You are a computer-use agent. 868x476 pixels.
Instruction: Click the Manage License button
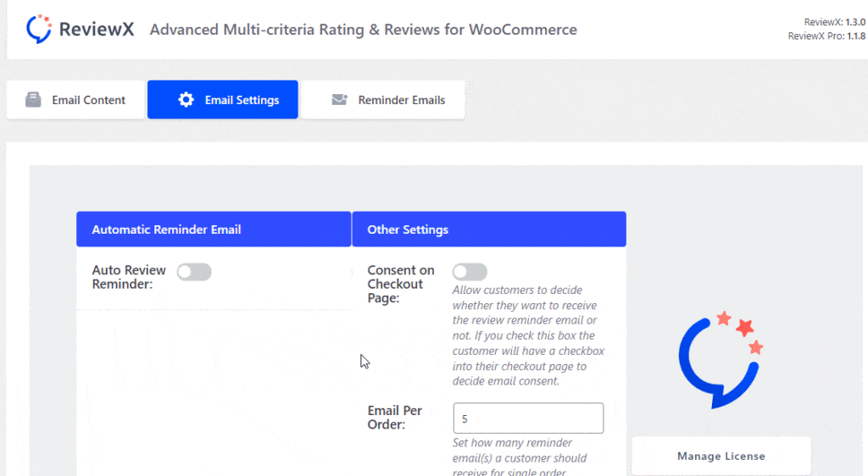(x=721, y=457)
